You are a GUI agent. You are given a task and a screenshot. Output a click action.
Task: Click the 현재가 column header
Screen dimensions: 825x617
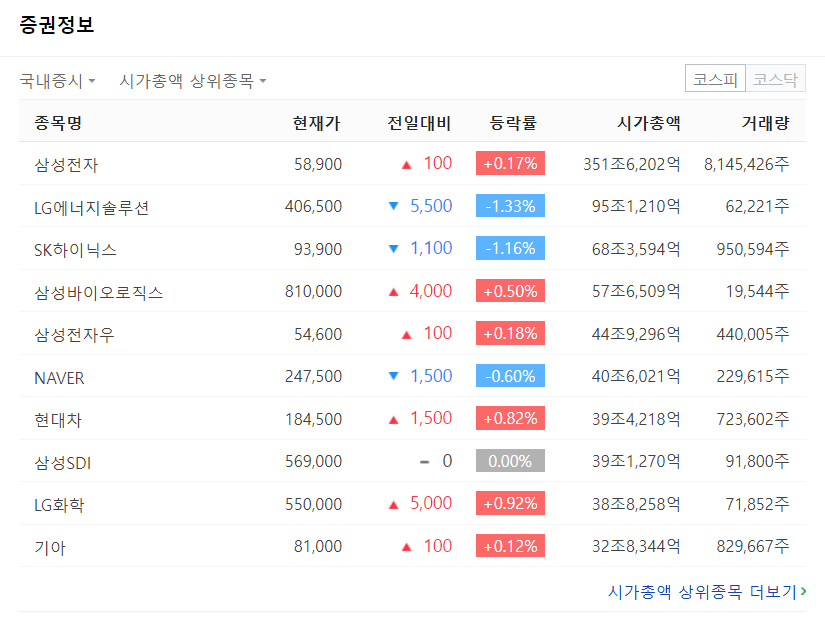coord(317,123)
